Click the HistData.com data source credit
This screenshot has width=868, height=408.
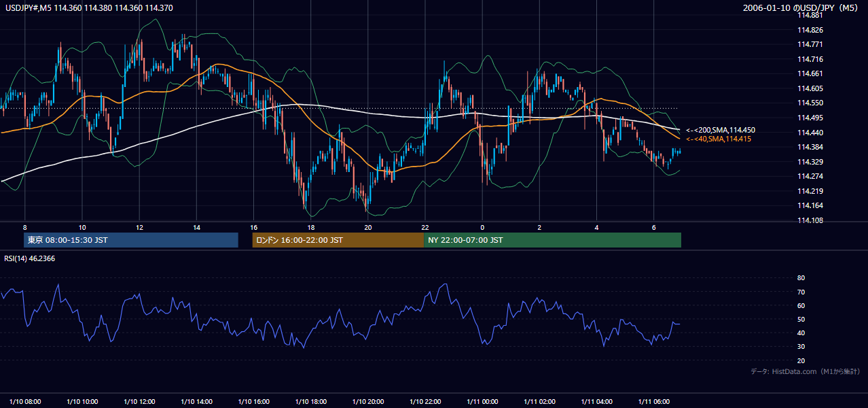[805, 371]
